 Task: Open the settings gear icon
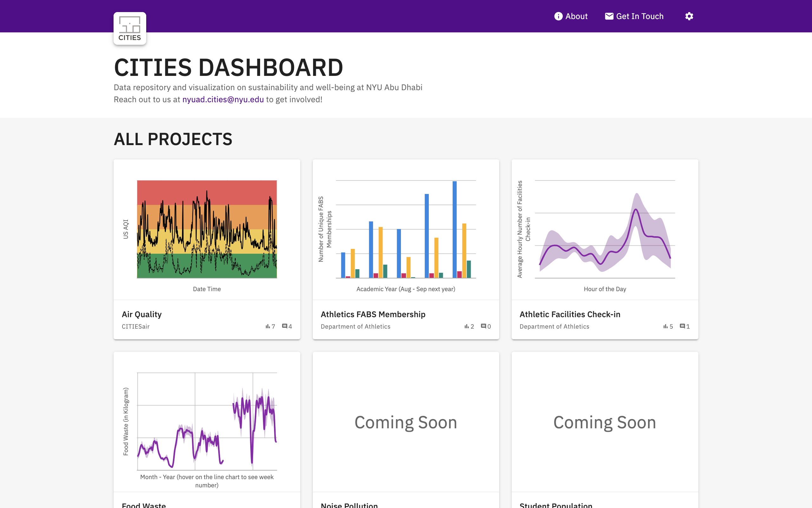tap(689, 16)
